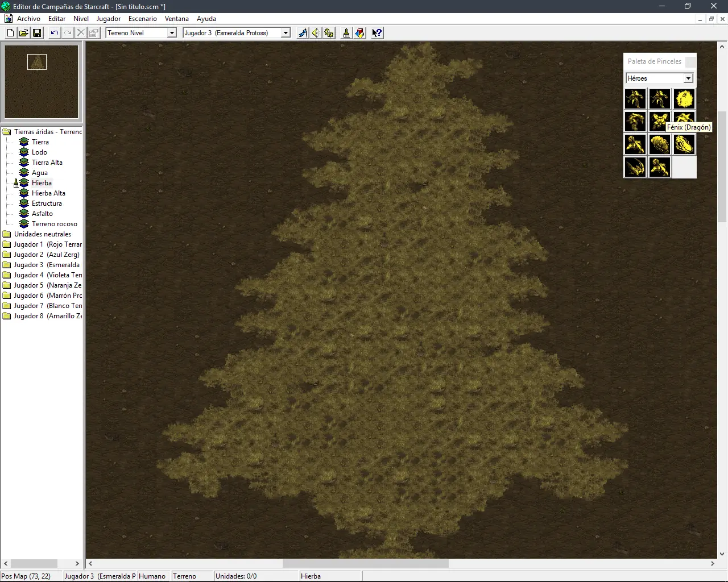Click the Estructura terrain layer icon
Image resolution: width=728 pixels, height=582 pixels.
click(24, 203)
